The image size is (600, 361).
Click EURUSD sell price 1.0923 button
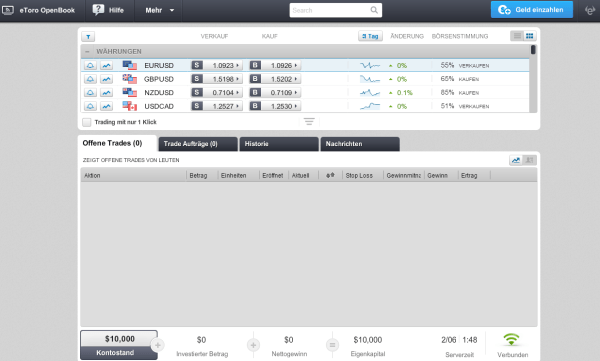(217, 65)
